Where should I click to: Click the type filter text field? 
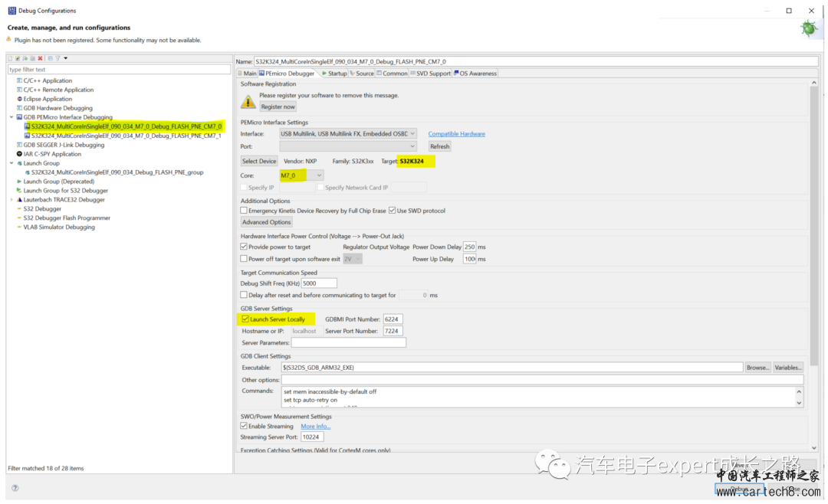119,70
